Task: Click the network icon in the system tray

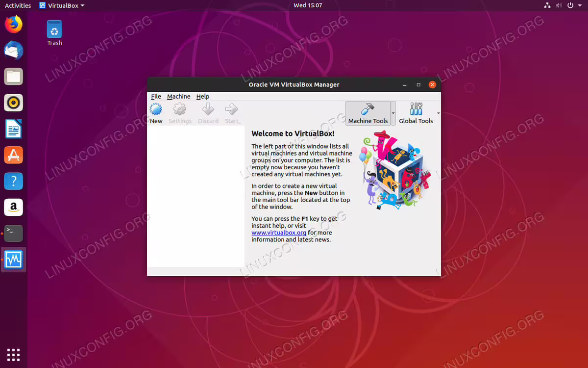Action: (548, 5)
